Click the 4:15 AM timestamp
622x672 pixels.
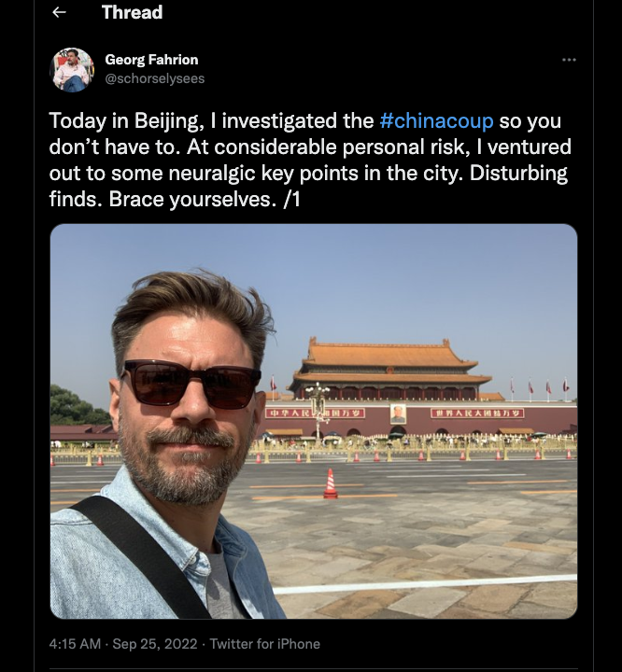(x=75, y=643)
